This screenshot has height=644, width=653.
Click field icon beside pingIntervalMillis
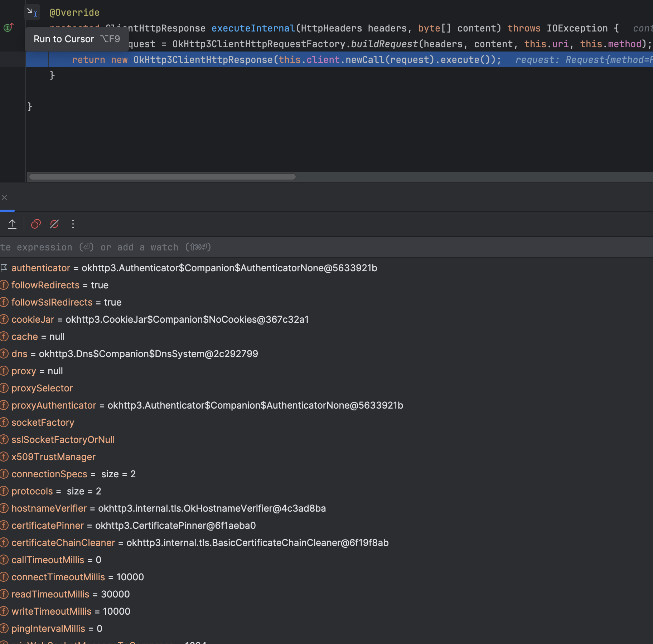(4, 629)
